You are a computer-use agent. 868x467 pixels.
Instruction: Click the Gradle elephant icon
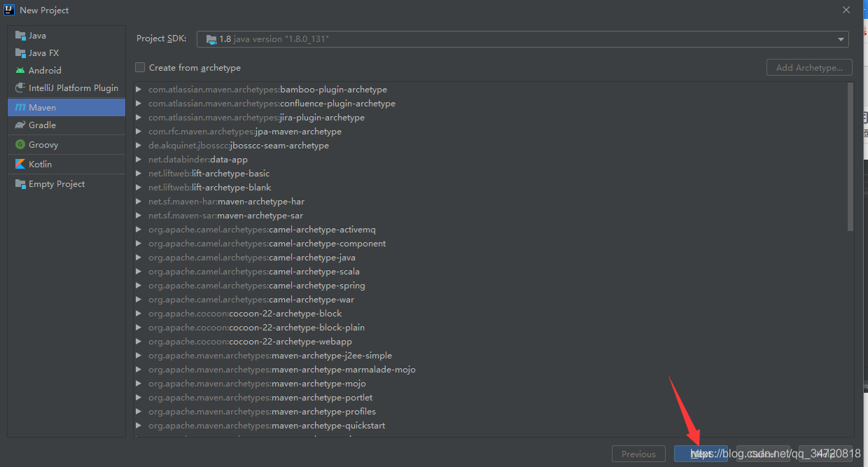point(20,125)
